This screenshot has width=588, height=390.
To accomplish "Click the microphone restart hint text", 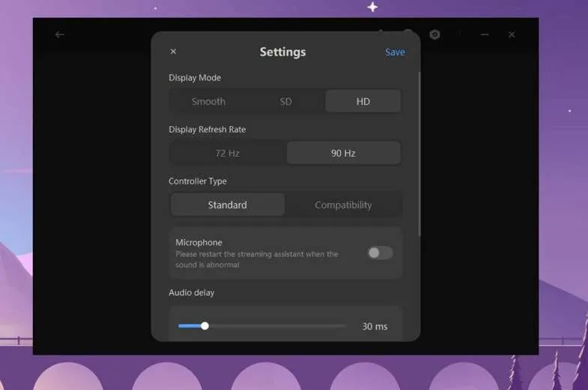I will [x=257, y=259].
